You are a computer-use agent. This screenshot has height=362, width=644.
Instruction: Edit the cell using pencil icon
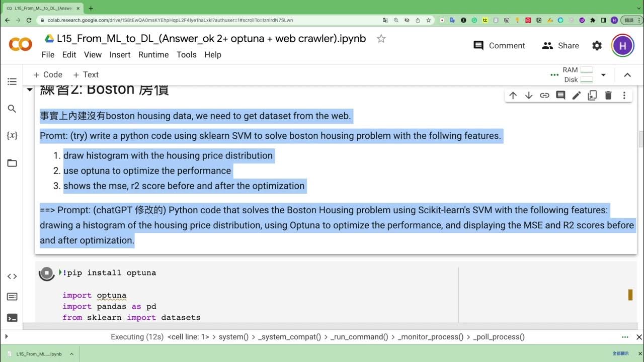[576, 95]
